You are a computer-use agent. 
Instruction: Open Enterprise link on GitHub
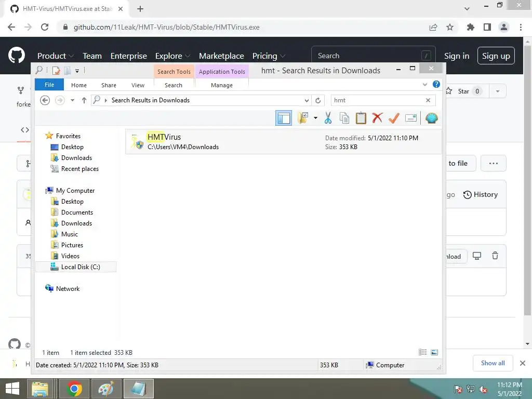tap(129, 56)
